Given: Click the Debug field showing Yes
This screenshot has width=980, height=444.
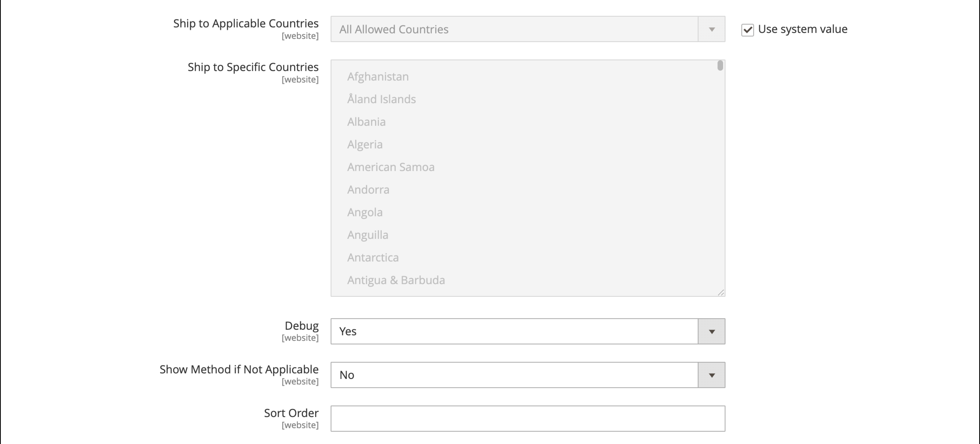Looking at the screenshot, I should (514, 332).
